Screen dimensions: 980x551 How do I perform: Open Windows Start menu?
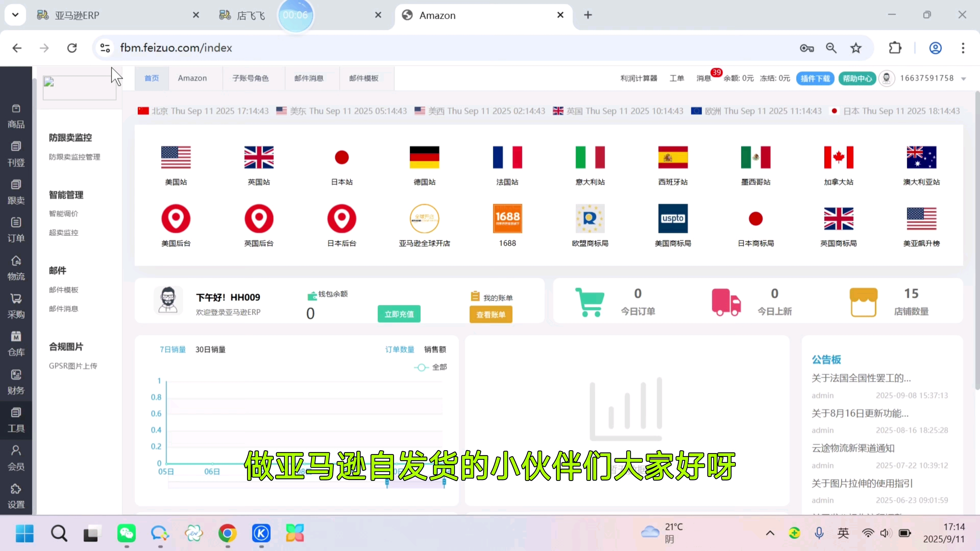(x=25, y=533)
